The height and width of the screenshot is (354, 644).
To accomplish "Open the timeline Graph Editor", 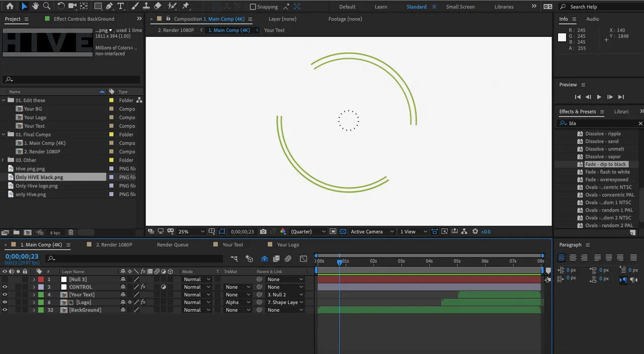I will (x=303, y=258).
